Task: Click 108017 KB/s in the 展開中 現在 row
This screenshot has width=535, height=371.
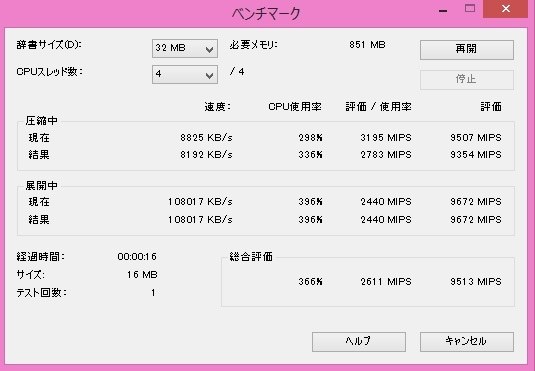Action: 200,202
